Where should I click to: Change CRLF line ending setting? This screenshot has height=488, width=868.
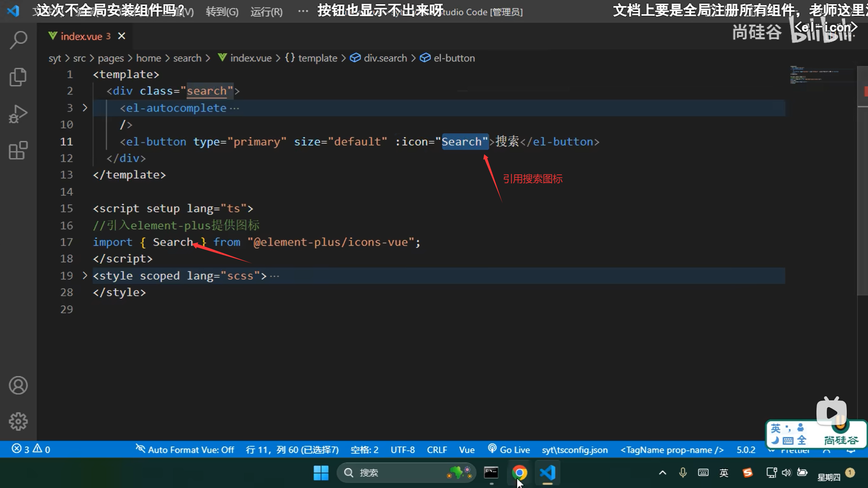tap(437, 450)
